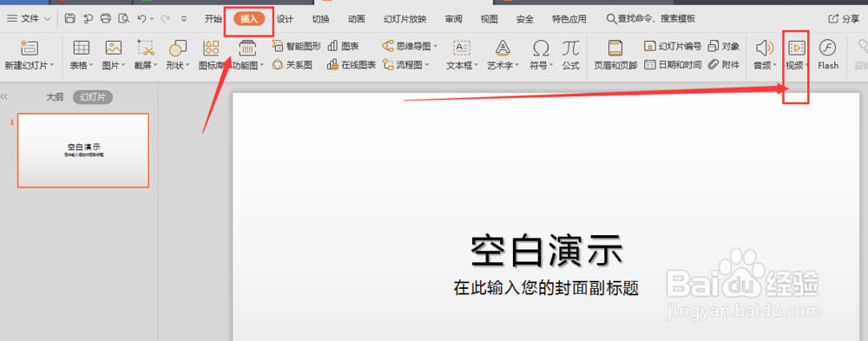Screen dimensions: 868x341
Task: Click the search commands and templates field
Action: pos(651,19)
